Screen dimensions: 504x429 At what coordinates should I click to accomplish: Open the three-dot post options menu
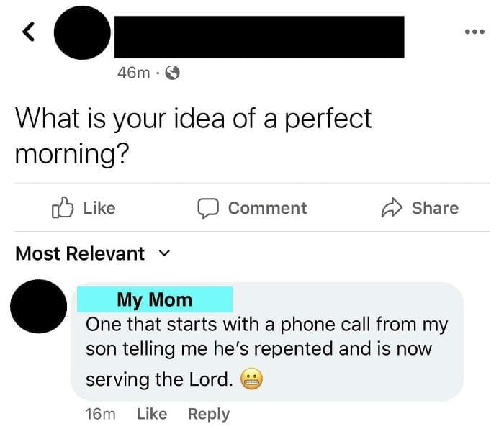(x=474, y=32)
